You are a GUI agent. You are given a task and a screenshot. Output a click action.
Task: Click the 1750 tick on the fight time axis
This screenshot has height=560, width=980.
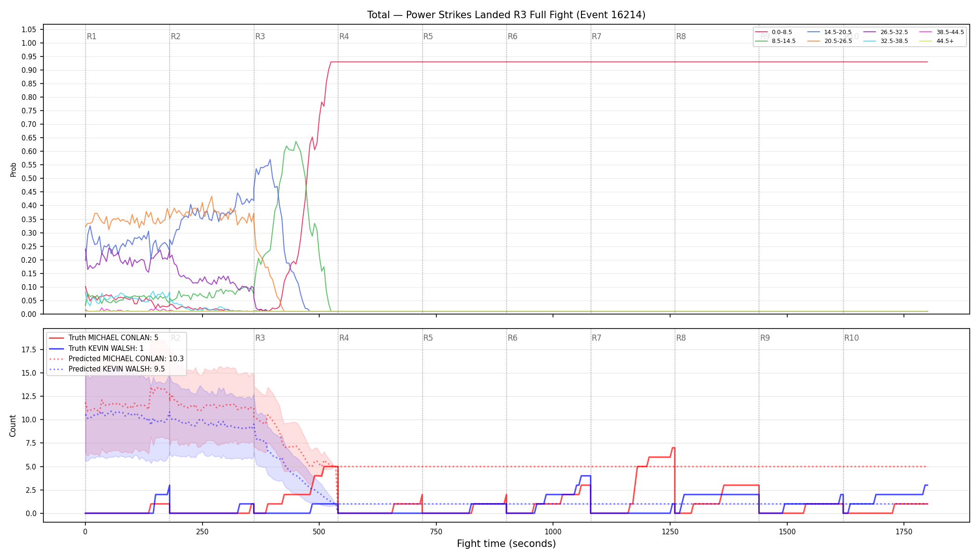pos(904,532)
